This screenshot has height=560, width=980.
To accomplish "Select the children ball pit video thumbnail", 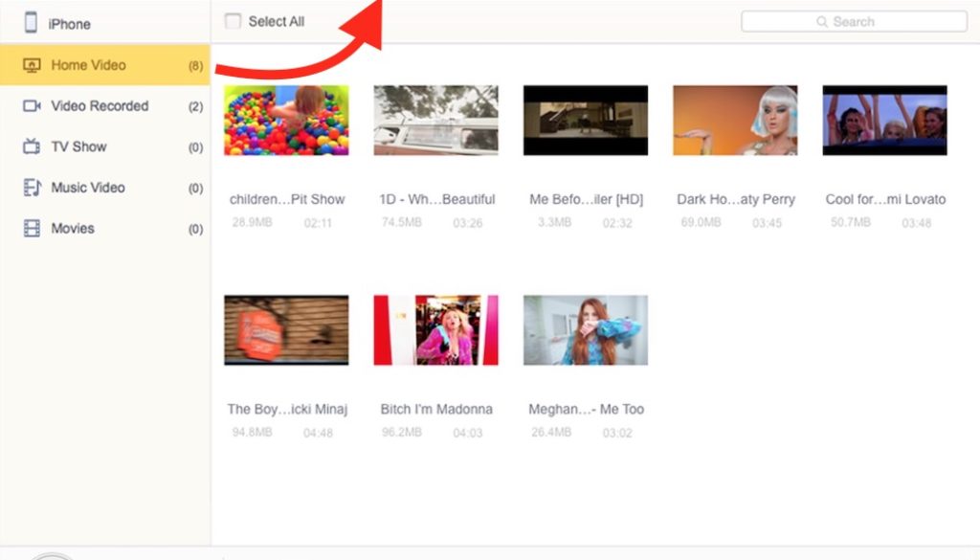I will [x=286, y=121].
